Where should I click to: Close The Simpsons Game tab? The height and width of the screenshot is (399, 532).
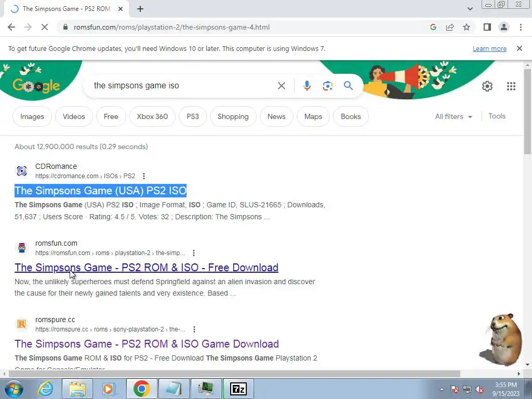coord(121,9)
